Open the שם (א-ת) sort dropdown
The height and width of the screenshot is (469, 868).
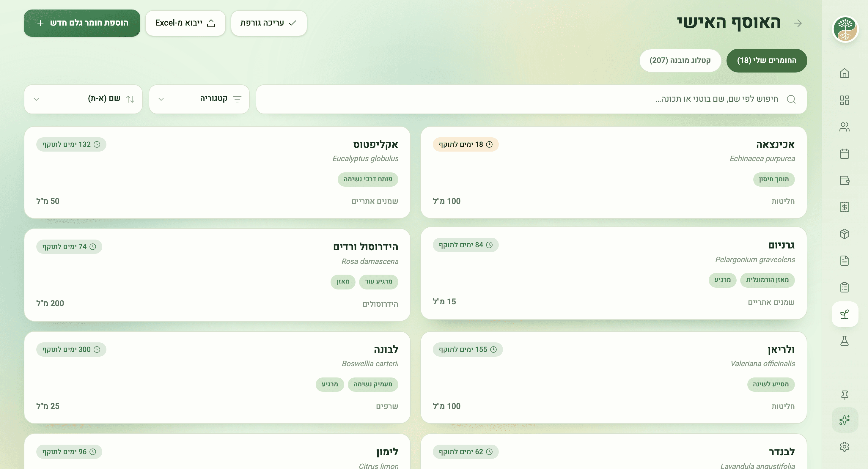pos(83,99)
